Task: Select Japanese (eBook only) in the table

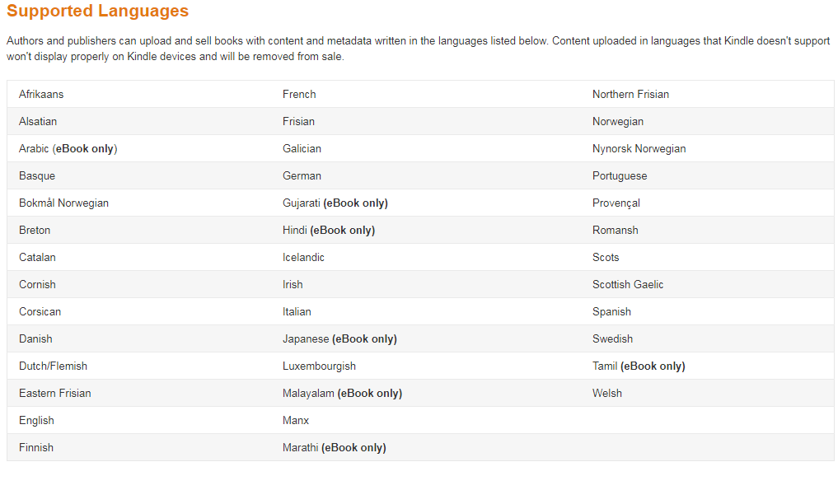Action: tap(339, 338)
